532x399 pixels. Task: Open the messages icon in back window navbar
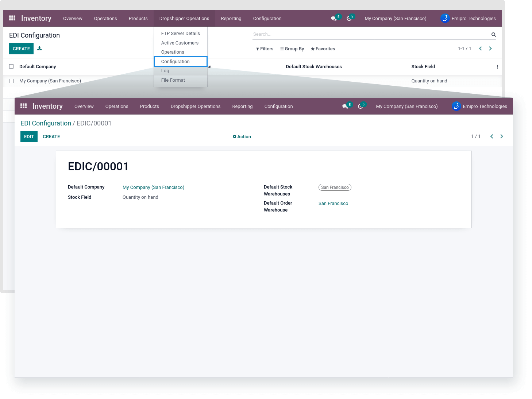[334, 18]
